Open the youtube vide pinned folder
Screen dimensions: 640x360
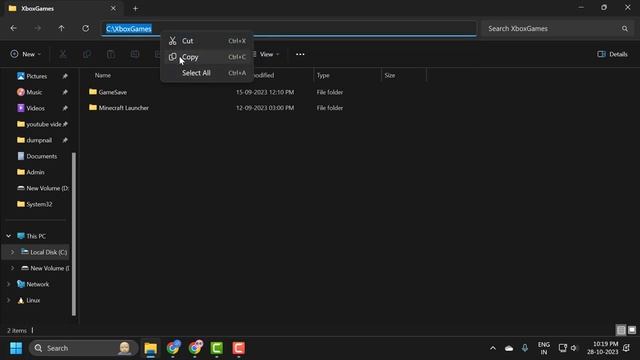click(43, 124)
